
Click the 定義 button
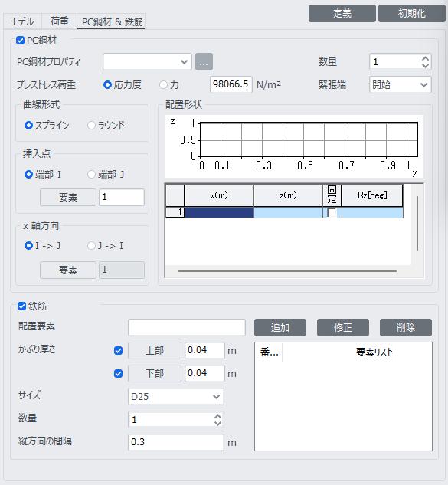342,13
